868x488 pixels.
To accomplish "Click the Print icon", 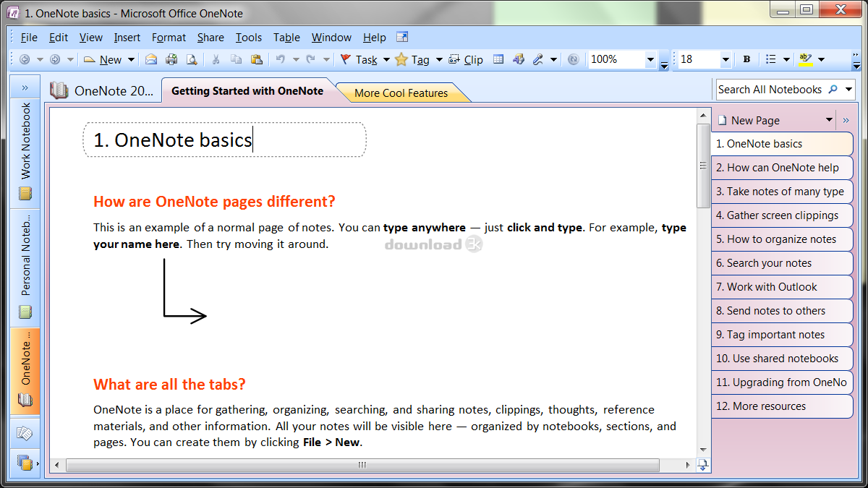I will point(171,59).
